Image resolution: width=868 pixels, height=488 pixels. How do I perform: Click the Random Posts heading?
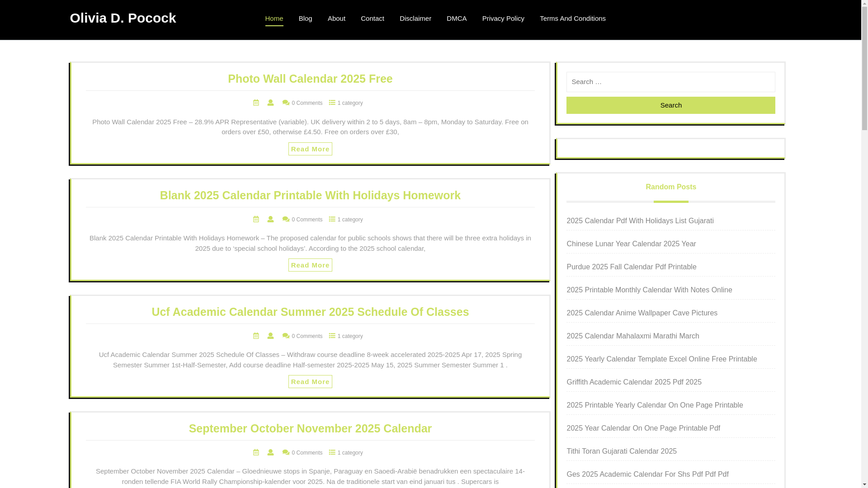pyautogui.click(x=671, y=187)
